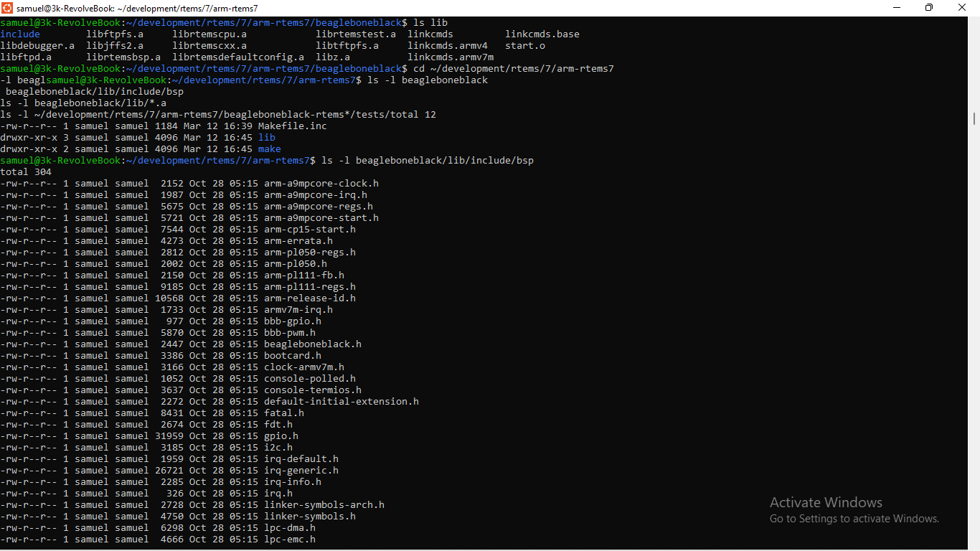This screenshot has width=980, height=551.
Task: Click the bbb-pwm.h filename
Action: (290, 332)
